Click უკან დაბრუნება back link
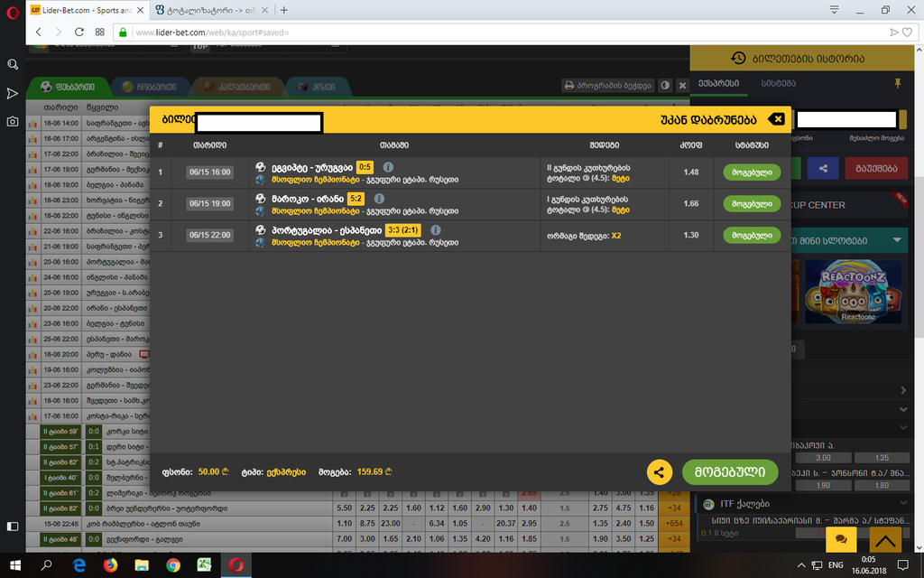Image resolution: width=924 pixels, height=578 pixels. (708, 120)
